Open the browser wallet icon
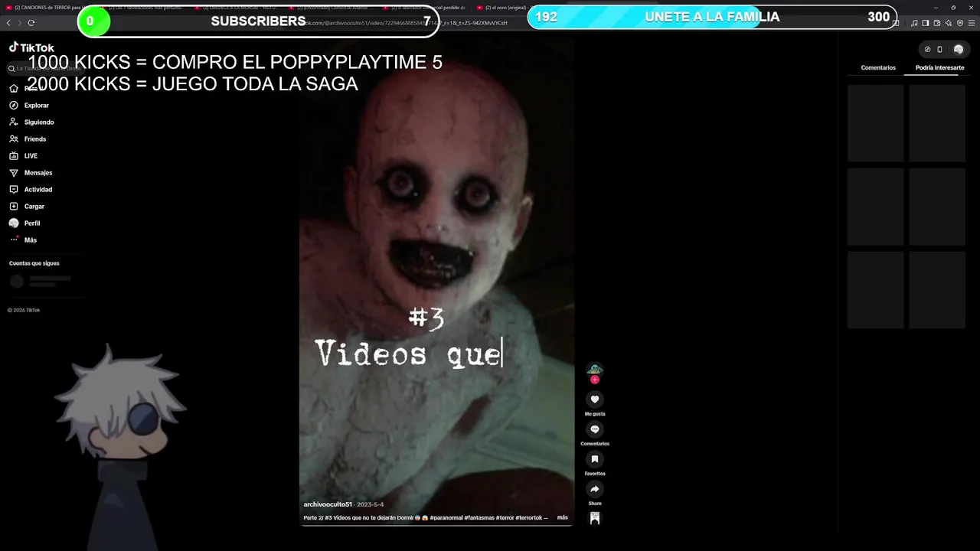The height and width of the screenshot is (551, 980). [937, 23]
